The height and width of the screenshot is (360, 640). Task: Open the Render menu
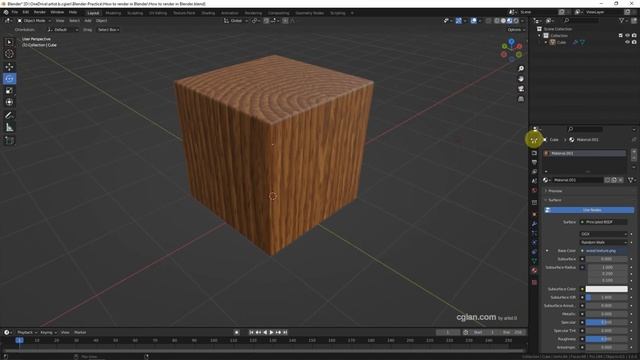click(40, 12)
